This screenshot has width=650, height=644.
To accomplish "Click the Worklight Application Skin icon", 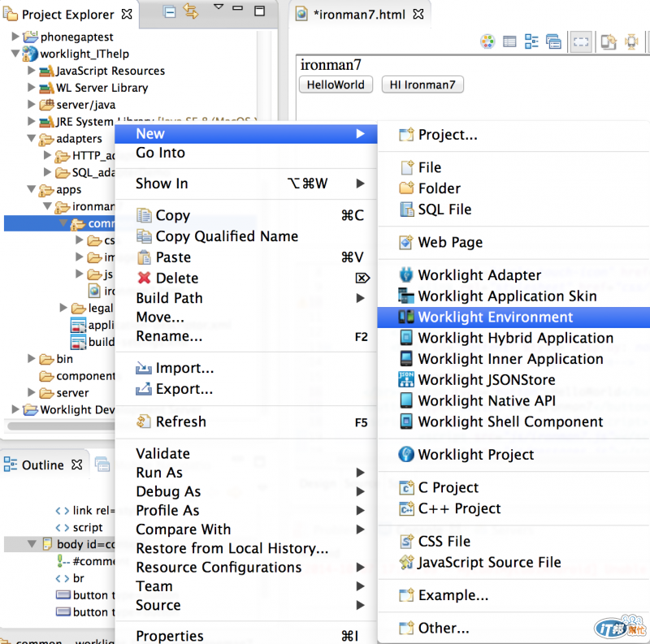I will click(x=405, y=296).
